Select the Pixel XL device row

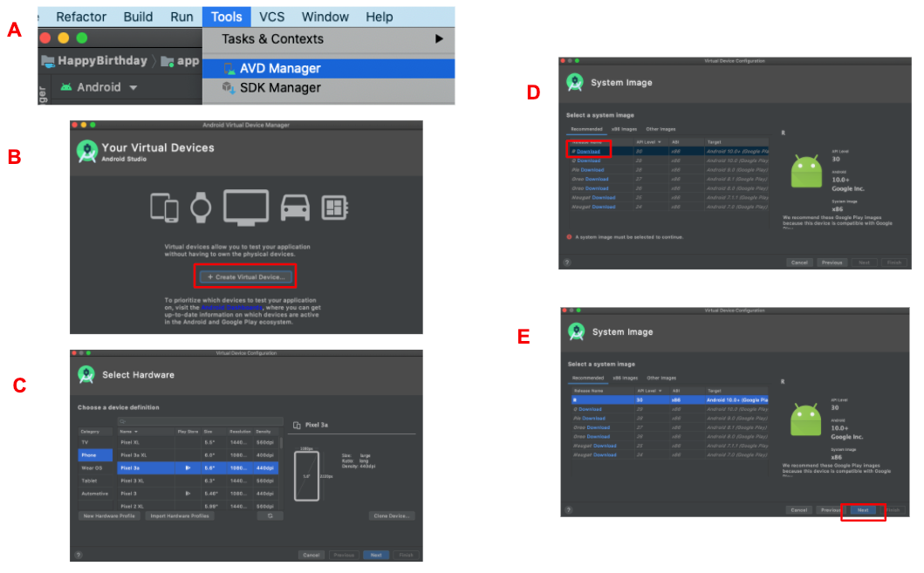pos(197,442)
